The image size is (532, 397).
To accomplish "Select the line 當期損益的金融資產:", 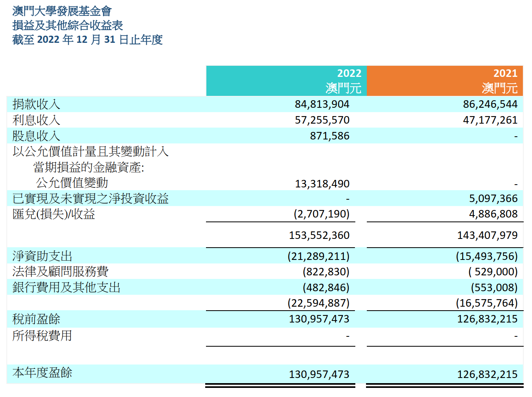I will click(89, 167).
